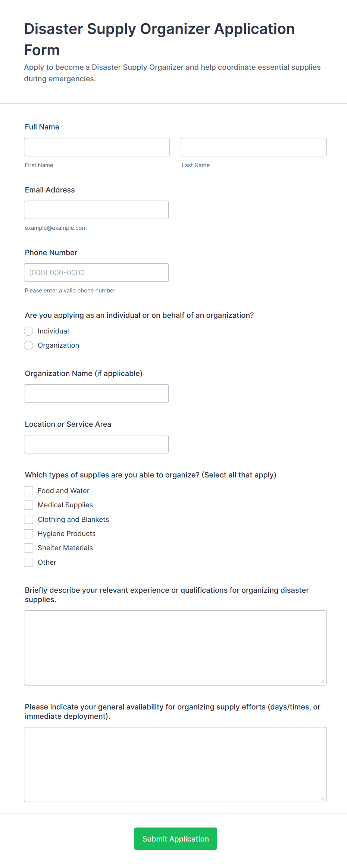Click inside the Last Name field
The width and height of the screenshot is (347, 868).
pyautogui.click(x=253, y=147)
